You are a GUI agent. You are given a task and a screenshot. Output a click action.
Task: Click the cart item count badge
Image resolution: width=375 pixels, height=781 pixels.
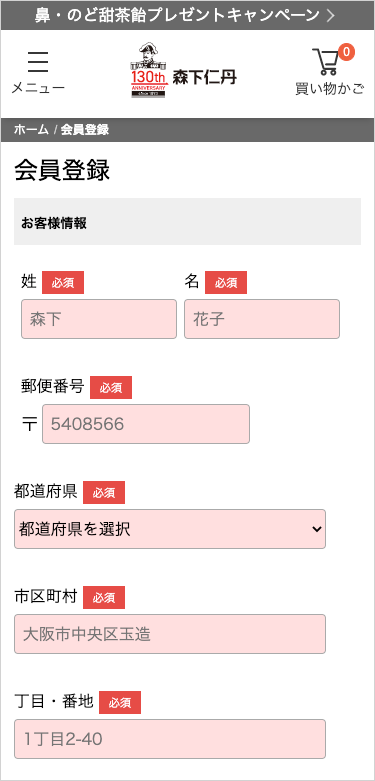[x=346, y=52]
